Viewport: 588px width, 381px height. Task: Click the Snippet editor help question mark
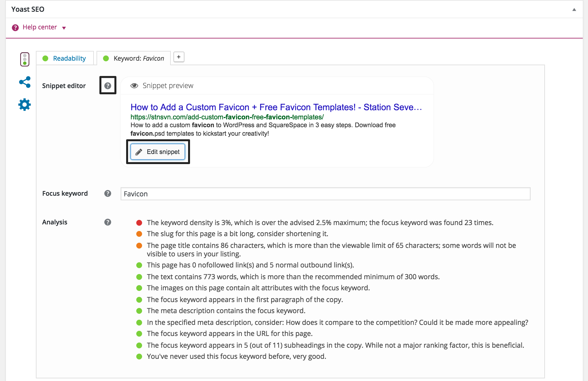pos(108,85)
